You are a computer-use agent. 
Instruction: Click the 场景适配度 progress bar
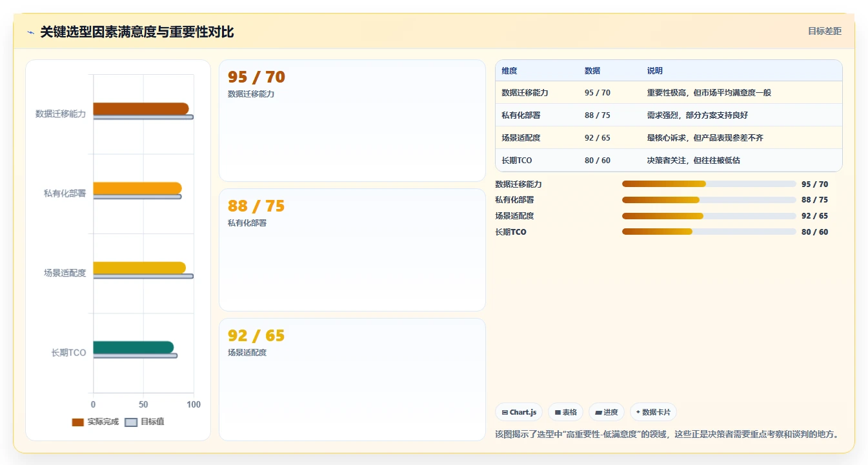[709, 216]
